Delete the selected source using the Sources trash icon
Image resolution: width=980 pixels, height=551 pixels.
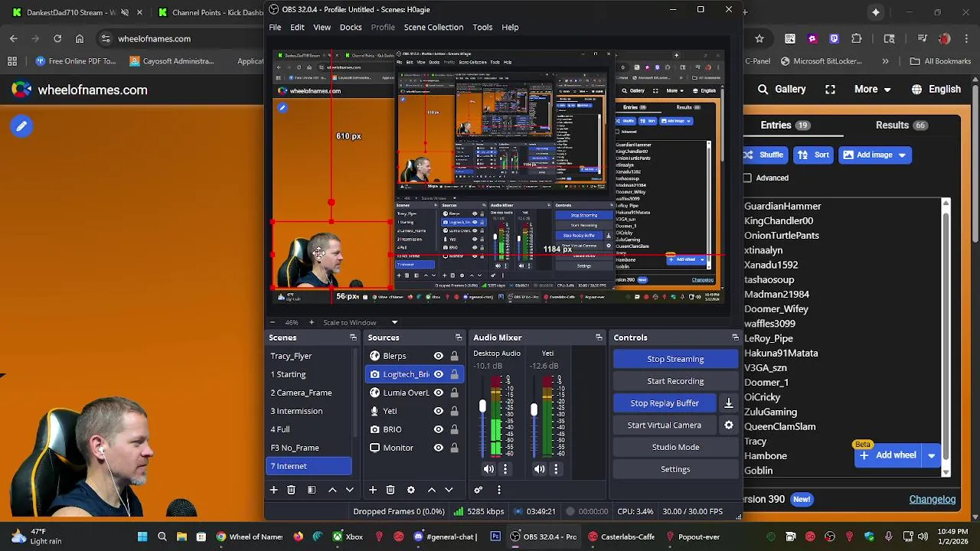click(x=390, y=490)
